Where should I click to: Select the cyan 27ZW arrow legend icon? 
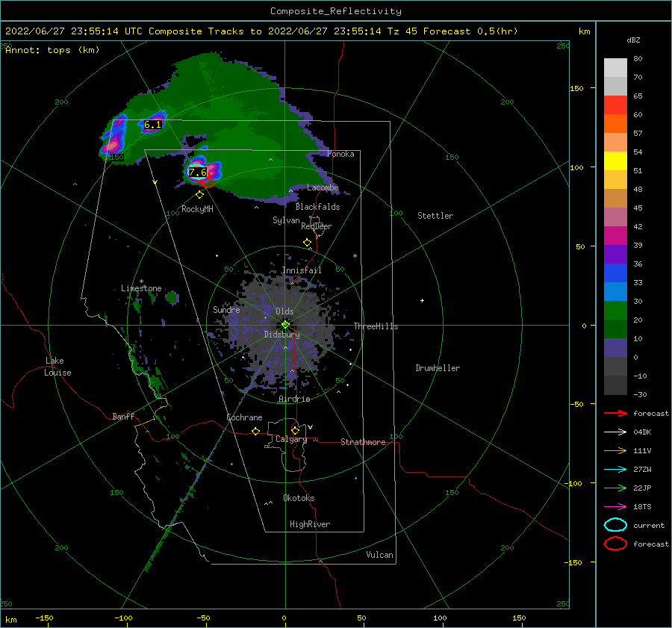click(615, 470)
